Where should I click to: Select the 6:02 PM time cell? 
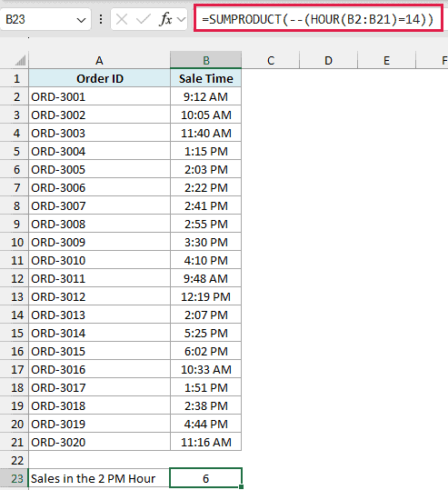(x=206, y=351)
